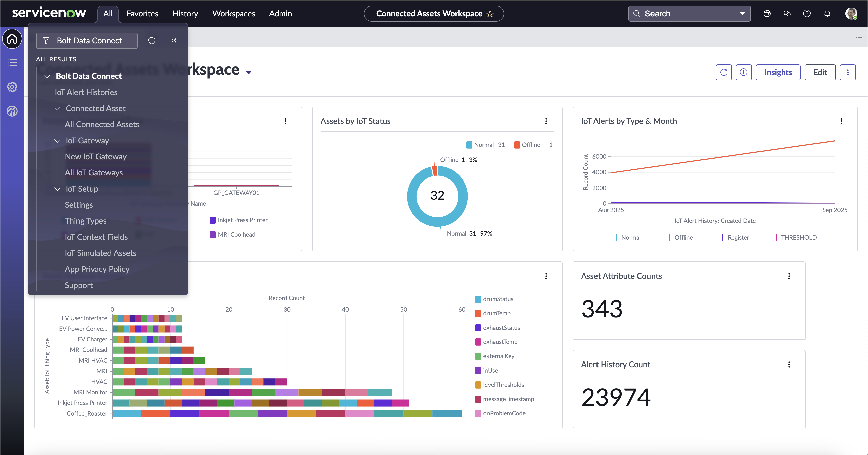Open the user profile avatar
This screenshot has width=868, height=455.
point(851,14)
